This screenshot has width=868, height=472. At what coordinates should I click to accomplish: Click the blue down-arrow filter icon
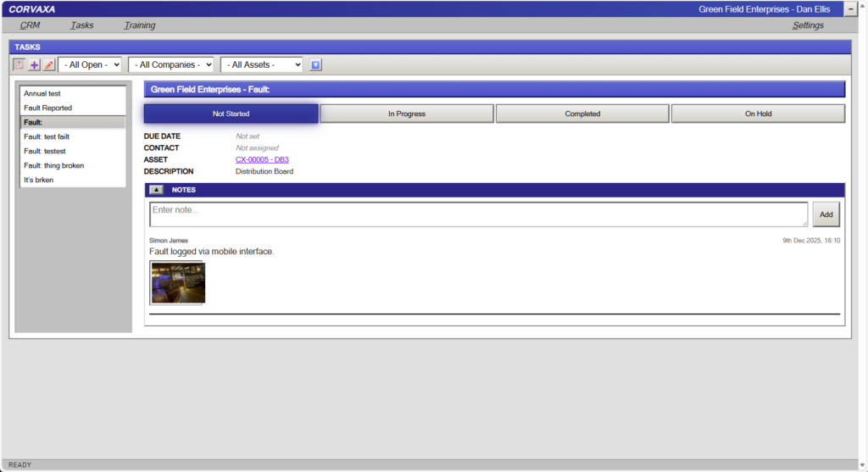315,65
